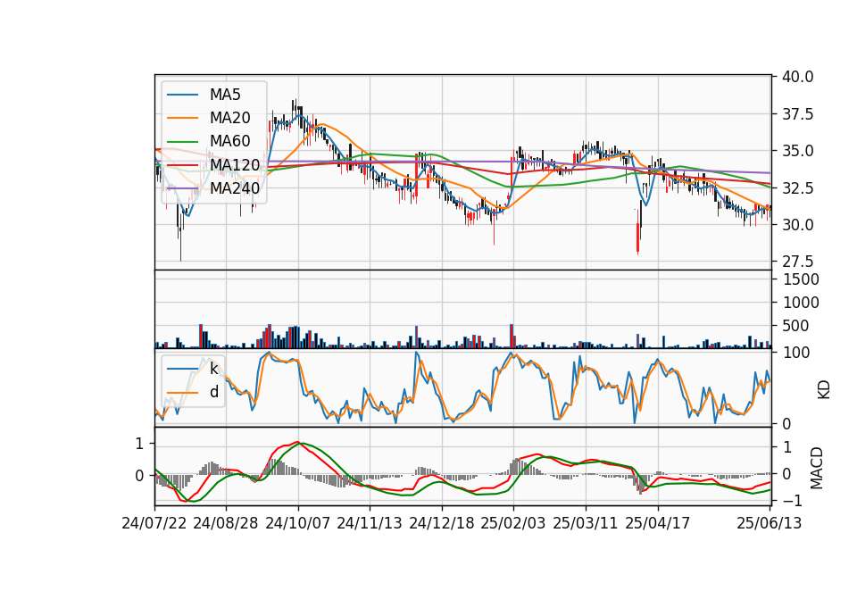The height and width of the screenshot is (616, 857).
Task: Click the MA240 legend label
Action: click(x=235, y=188)
